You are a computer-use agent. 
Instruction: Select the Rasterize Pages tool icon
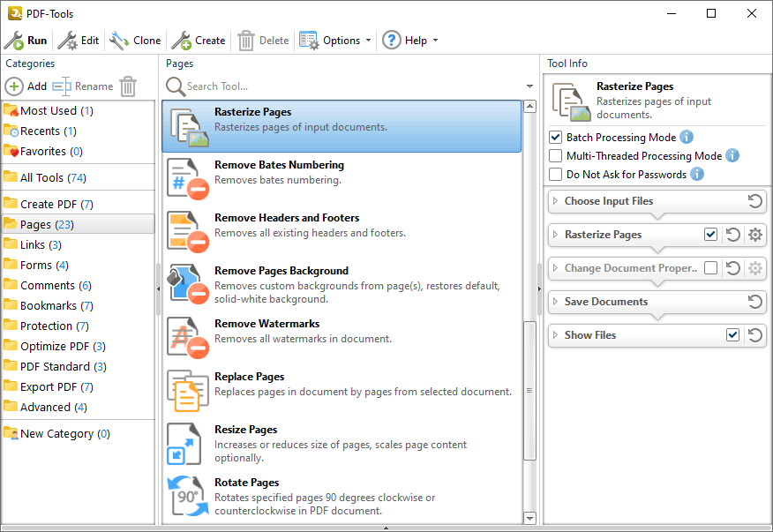189,127
